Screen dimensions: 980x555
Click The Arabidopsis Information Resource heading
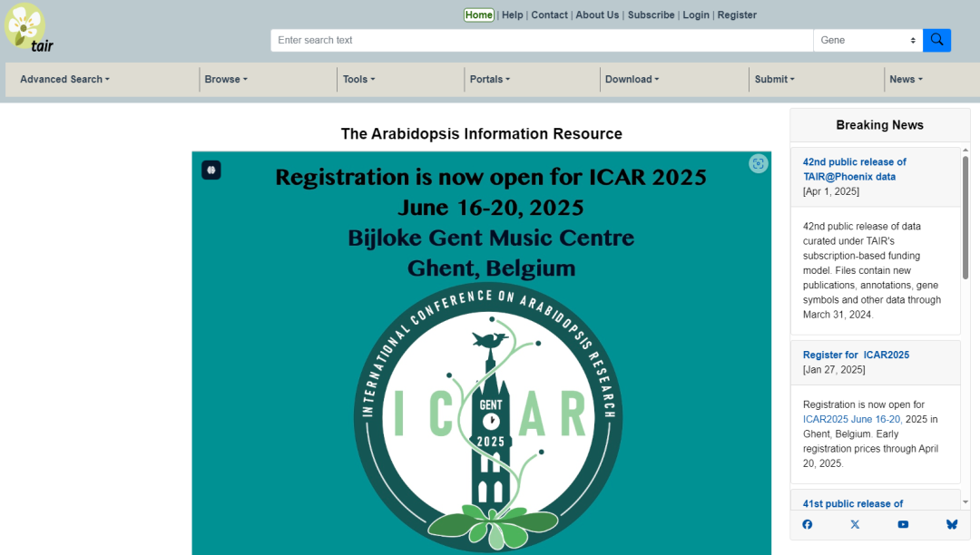click(x=481, y=133)
